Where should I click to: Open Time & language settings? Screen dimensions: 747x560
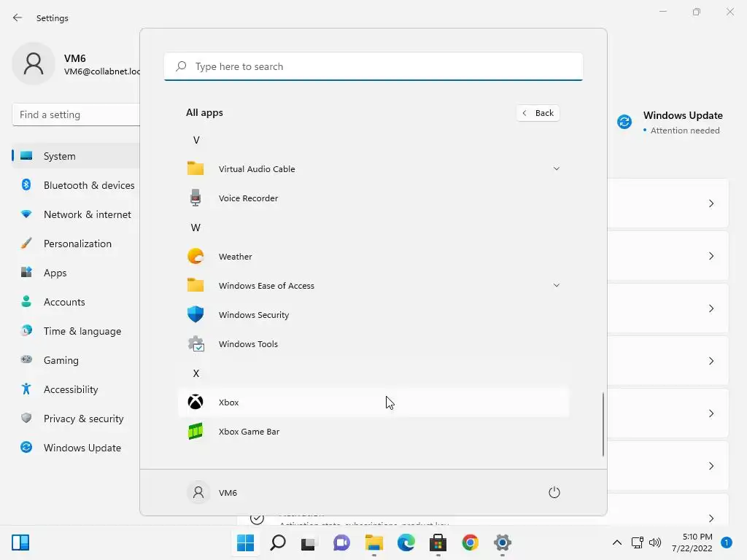point(76,331)
